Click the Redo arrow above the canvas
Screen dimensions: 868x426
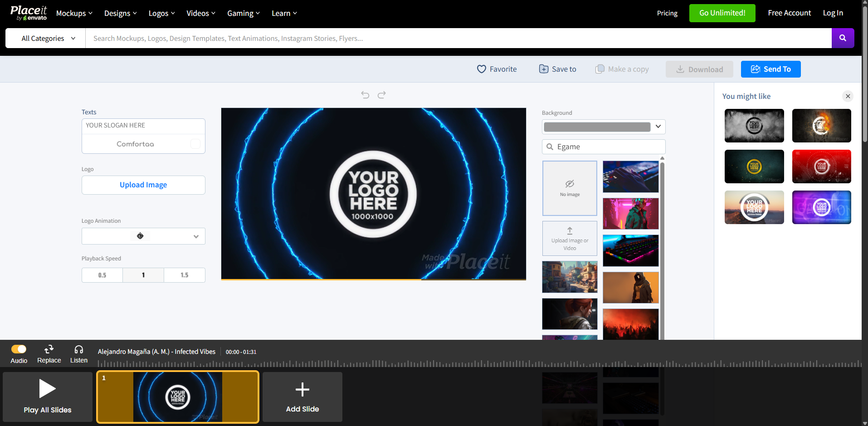[381, 94]
